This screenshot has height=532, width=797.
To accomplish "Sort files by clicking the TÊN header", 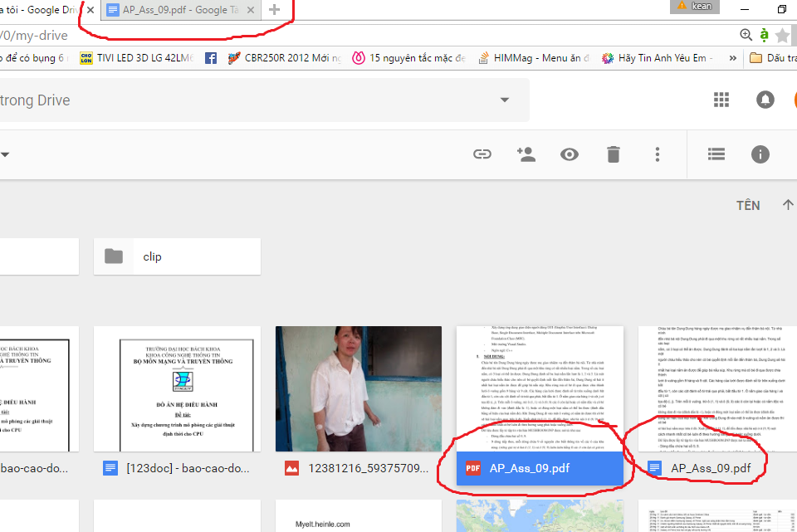I will pyautogui.click(x=749, y=205).
